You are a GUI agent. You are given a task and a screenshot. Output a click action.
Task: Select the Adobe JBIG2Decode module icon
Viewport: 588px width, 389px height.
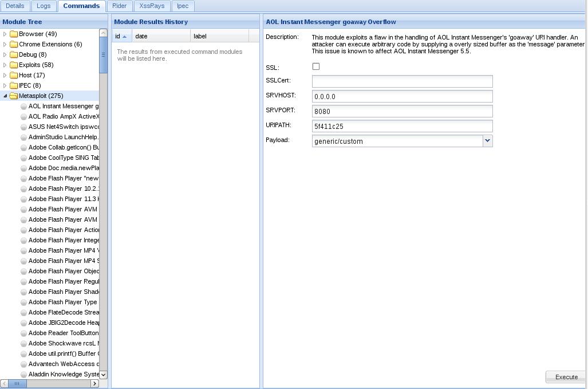click(x=23, y=323)
